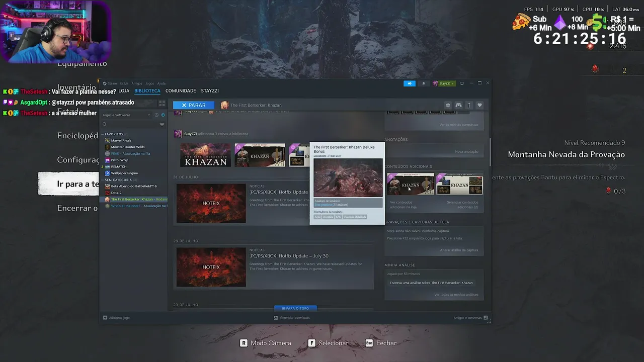Click Gerenciar downloads icon
This screenshot has width=644, height=362.
276,318
